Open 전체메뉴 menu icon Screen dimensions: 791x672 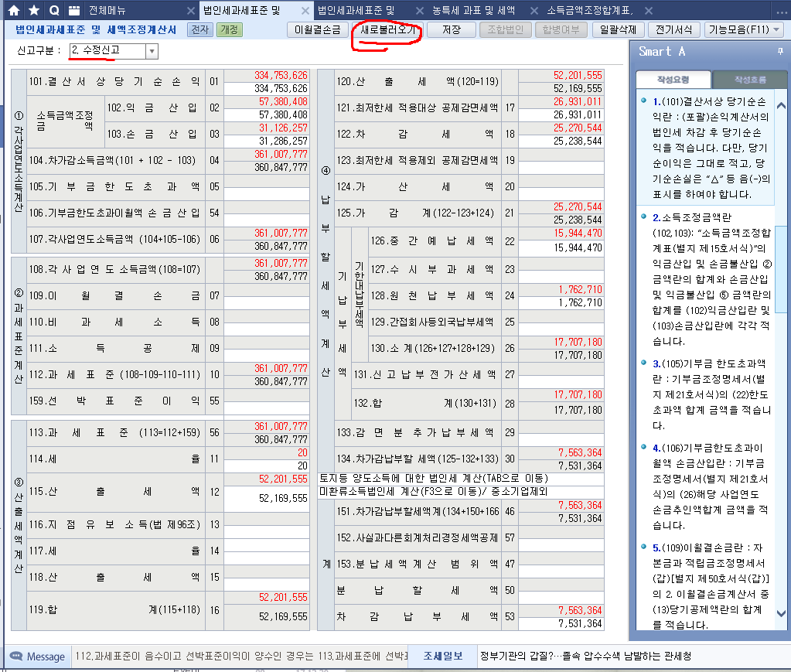point(74,10)
